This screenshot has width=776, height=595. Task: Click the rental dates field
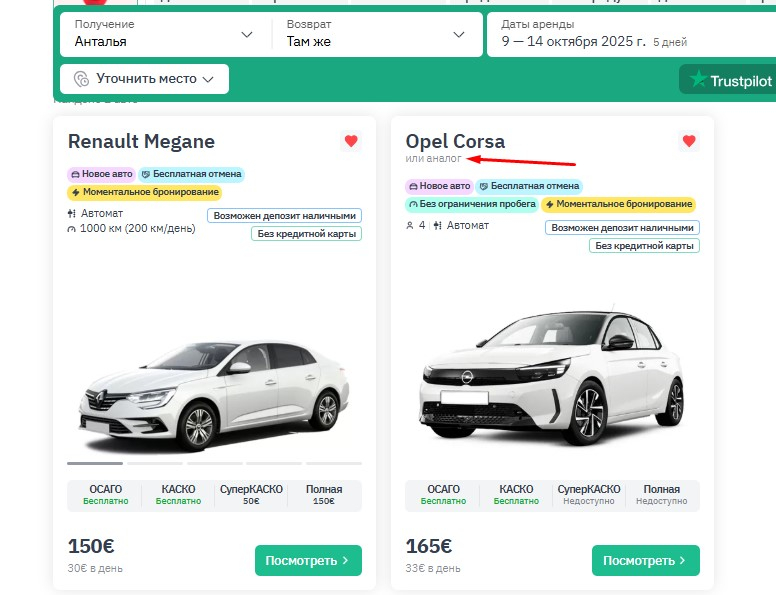[630, 34]
